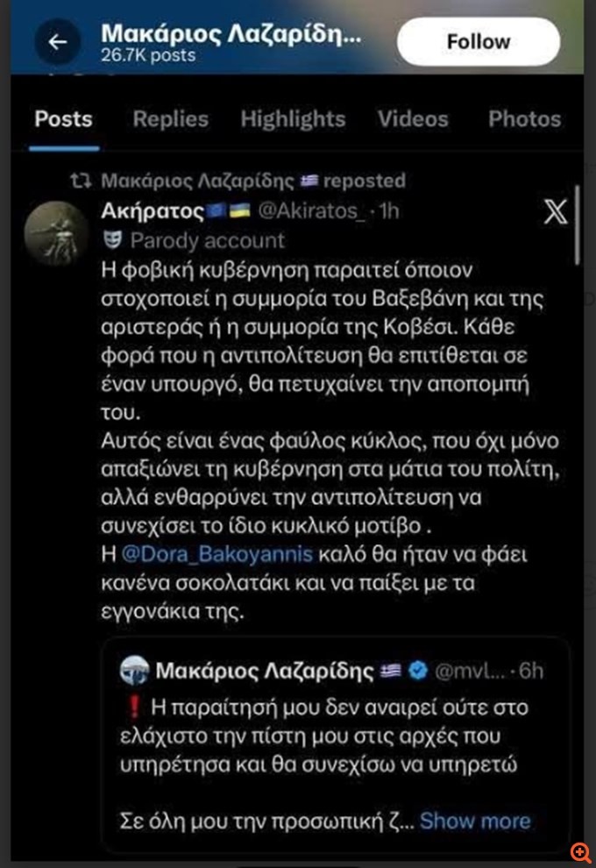596x868 pixels.
Task: Open Ακήρατος profile avatar
Action: (x=55, y=232)
